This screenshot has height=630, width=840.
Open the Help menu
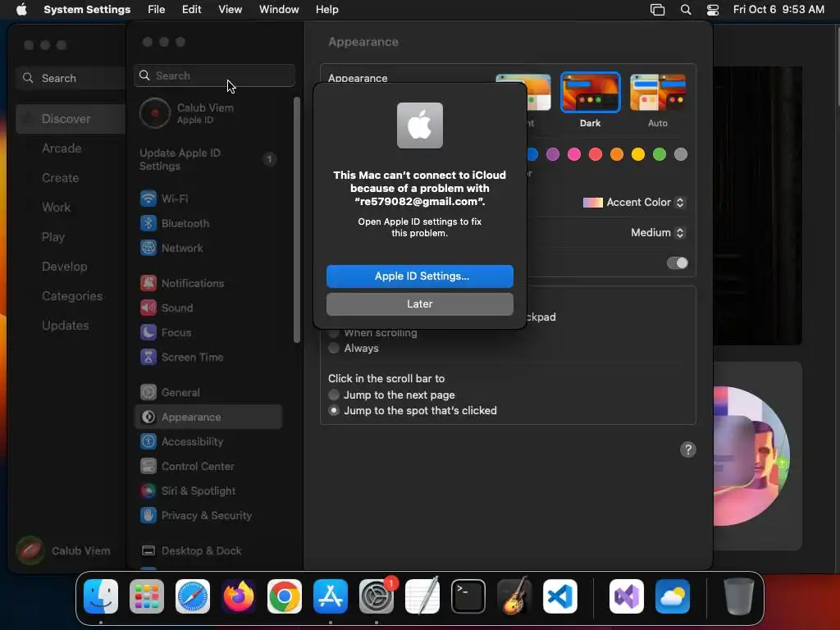click(x=326, y=10)
